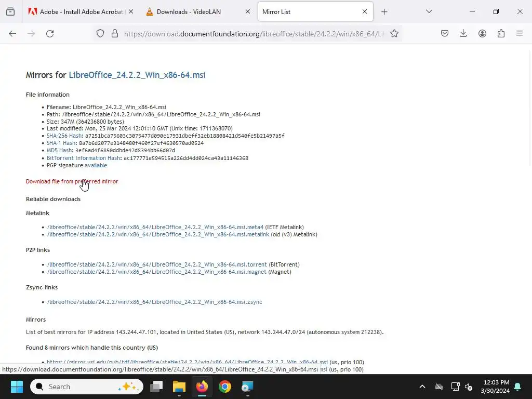Image resolution: width=532 pixels, height=399 pixels.
Task: Open a new tab with plus
Action: pos(384,12)
